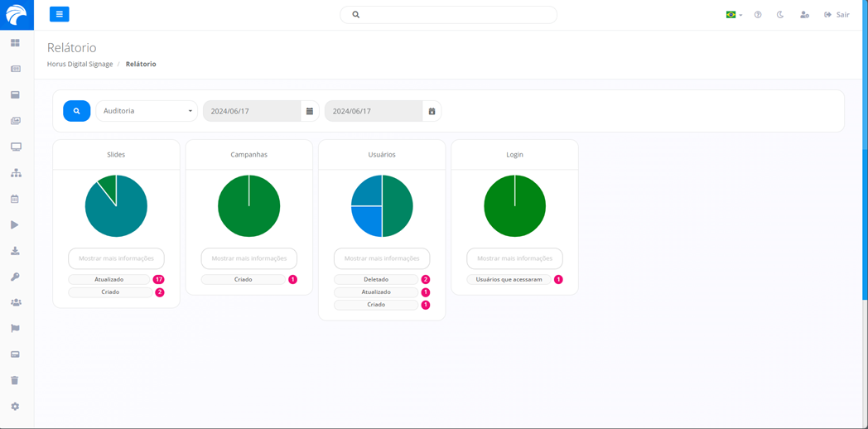Click the Usuários pie chart
The image size is (868, 429).
(382, 206)
